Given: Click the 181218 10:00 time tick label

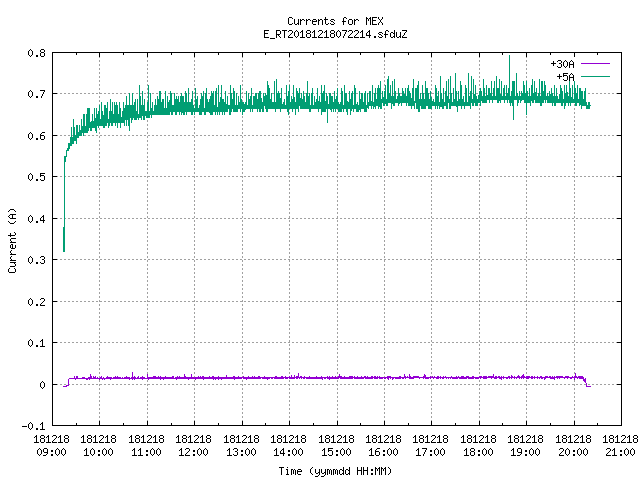Looking at the screenshot, I should coord(99,446).
